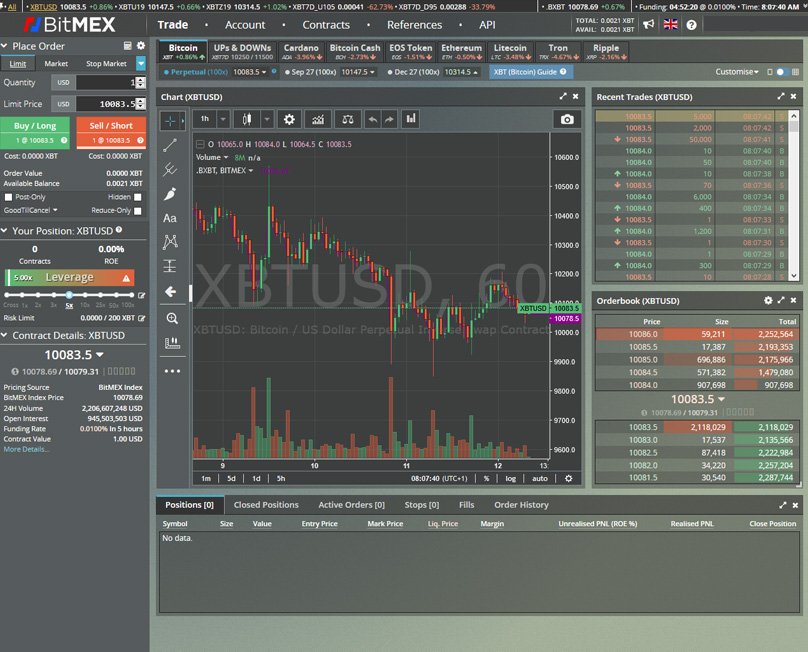Collapse the Contract Details section

[5, 335]
